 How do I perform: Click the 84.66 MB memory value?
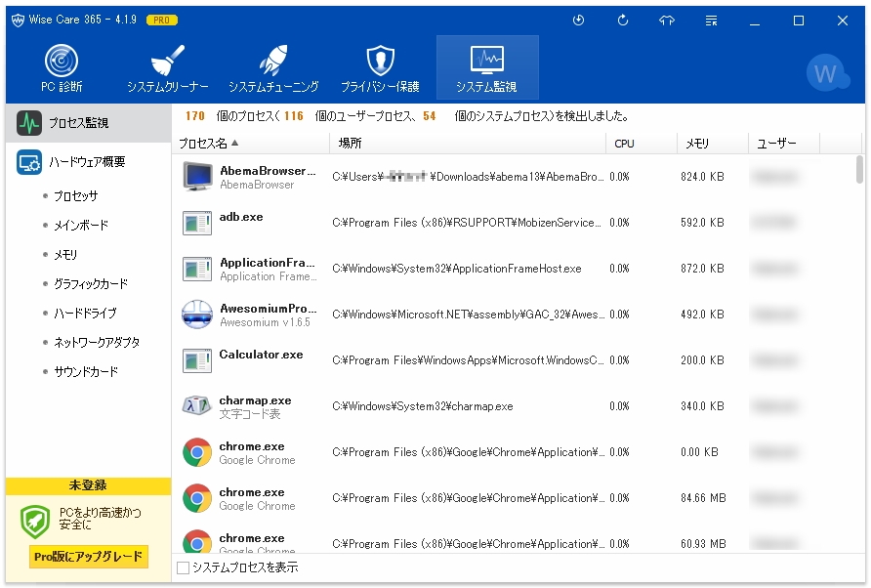[x=703, y=498]
